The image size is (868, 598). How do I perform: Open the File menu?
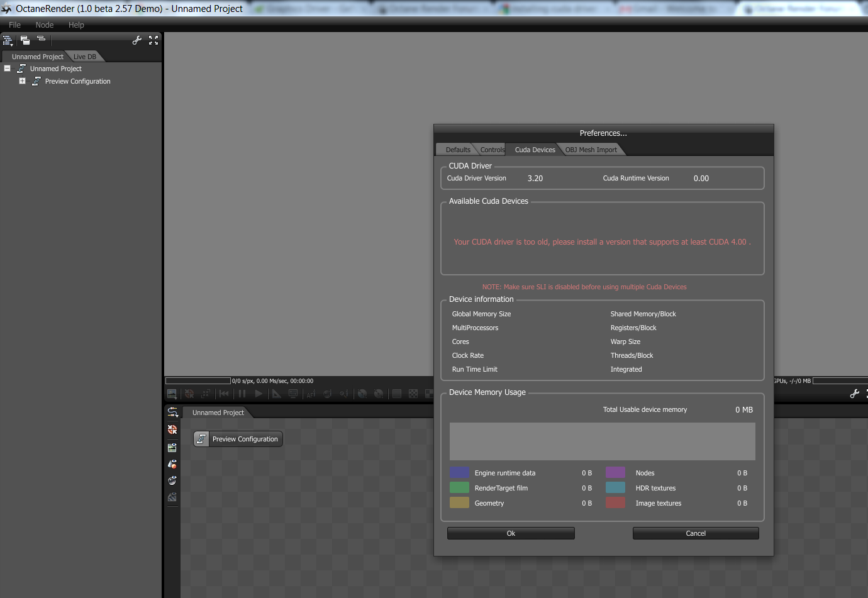pos(15,25)
